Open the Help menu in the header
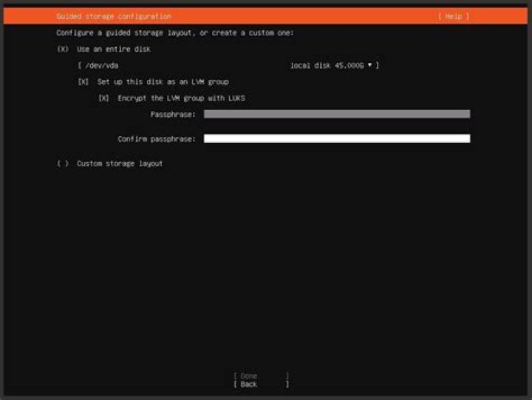 (x=454, y=16)
